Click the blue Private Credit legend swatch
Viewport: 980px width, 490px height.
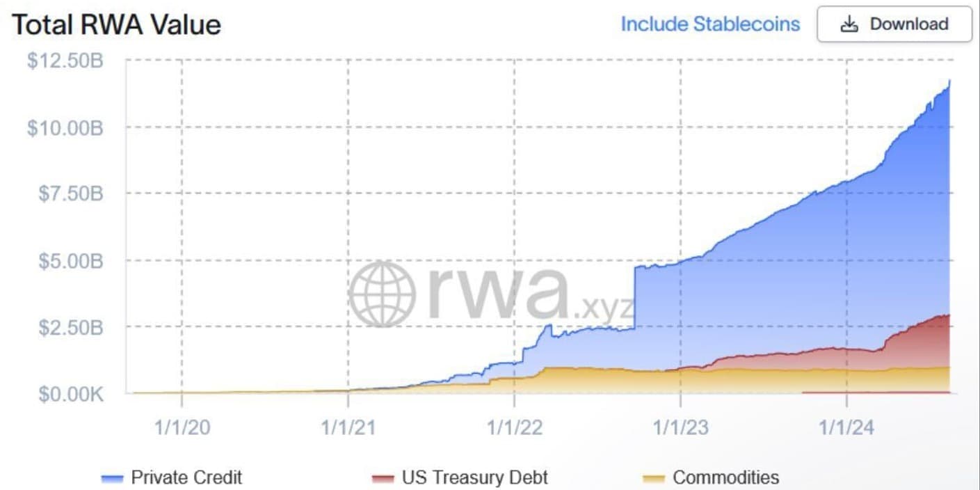[x=112, y=478]
